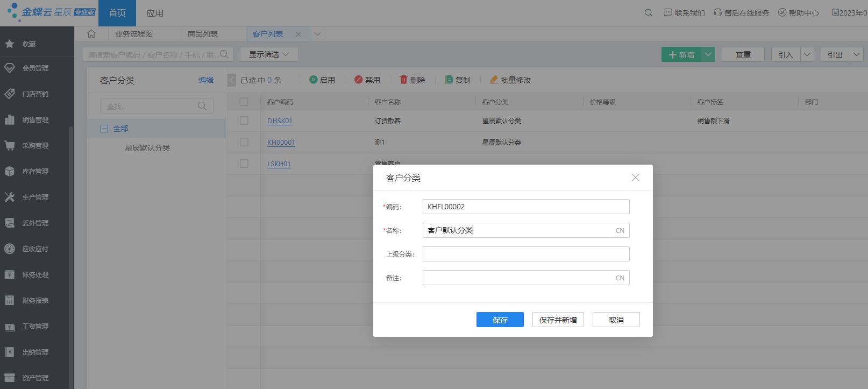
Task: Open the tab list dropdown chevron
Action: tap(317, 34)
